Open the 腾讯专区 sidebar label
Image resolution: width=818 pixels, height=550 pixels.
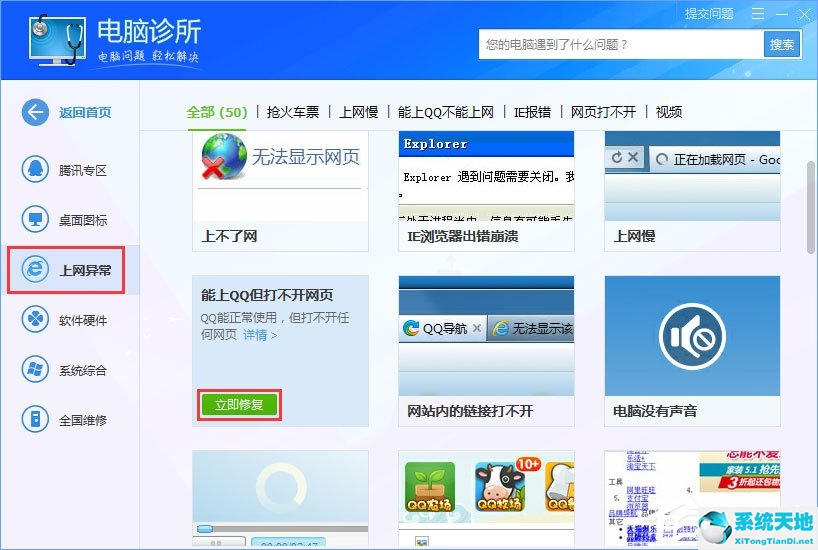[83, 170]
